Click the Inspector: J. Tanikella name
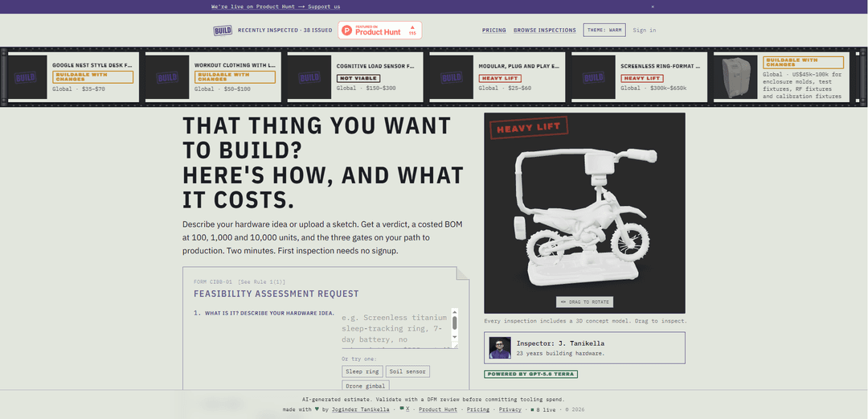Viewport: 868px width, 419px height. pyautogui.click(x=560, y=343)
